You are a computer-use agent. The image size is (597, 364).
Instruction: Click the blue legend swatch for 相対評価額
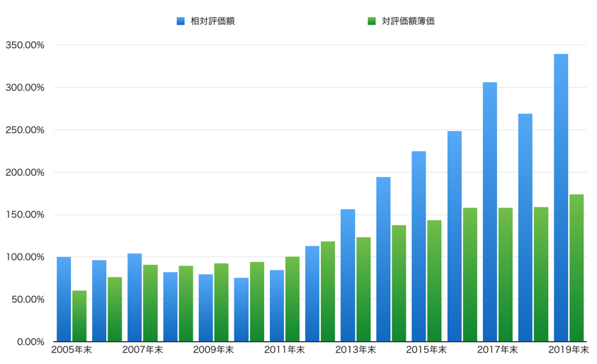pyautogui.click(x=181, y=21)
